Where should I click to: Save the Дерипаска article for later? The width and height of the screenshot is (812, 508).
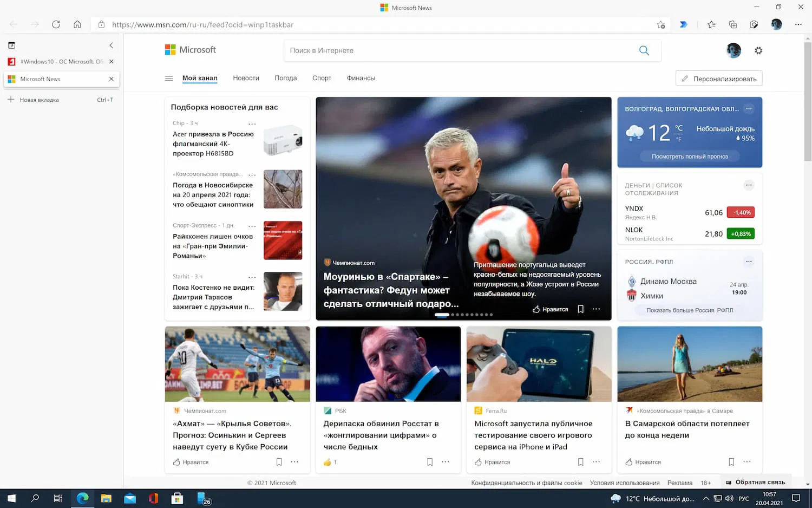click(x=430, y=462)
